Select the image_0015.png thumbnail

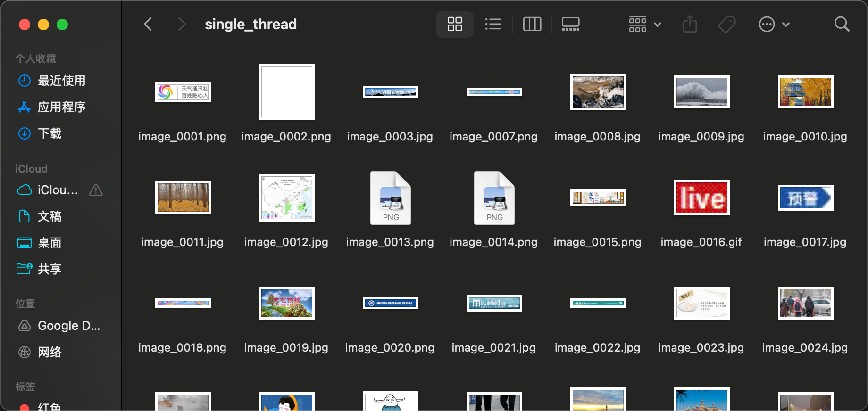click(x=598, y=197)
